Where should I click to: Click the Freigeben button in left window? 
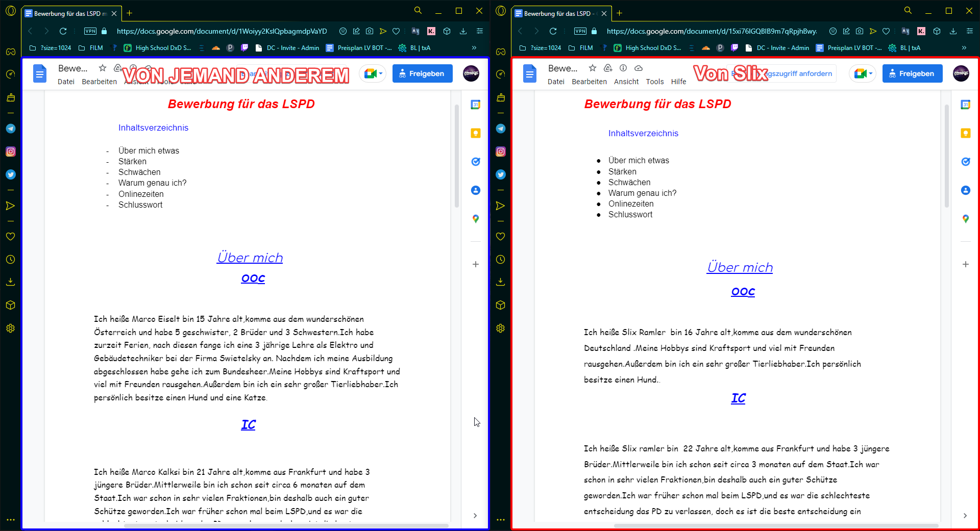(x=422, y=73)
